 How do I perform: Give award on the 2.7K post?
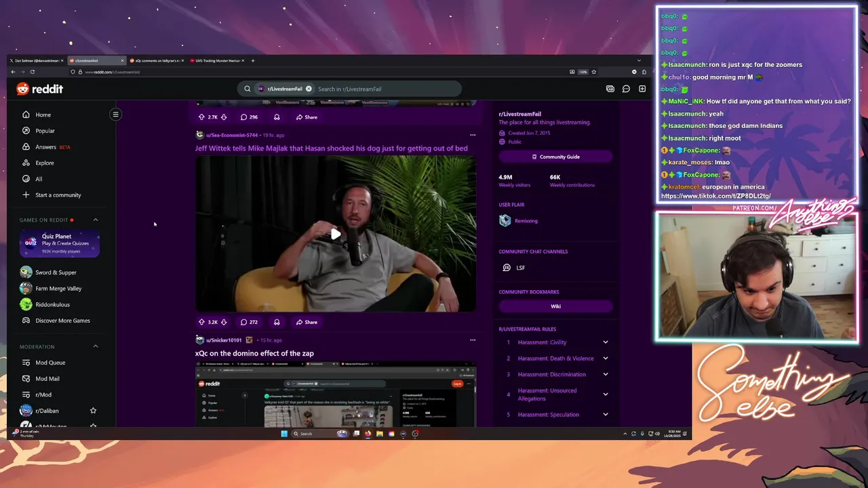(x=277, y=117)
